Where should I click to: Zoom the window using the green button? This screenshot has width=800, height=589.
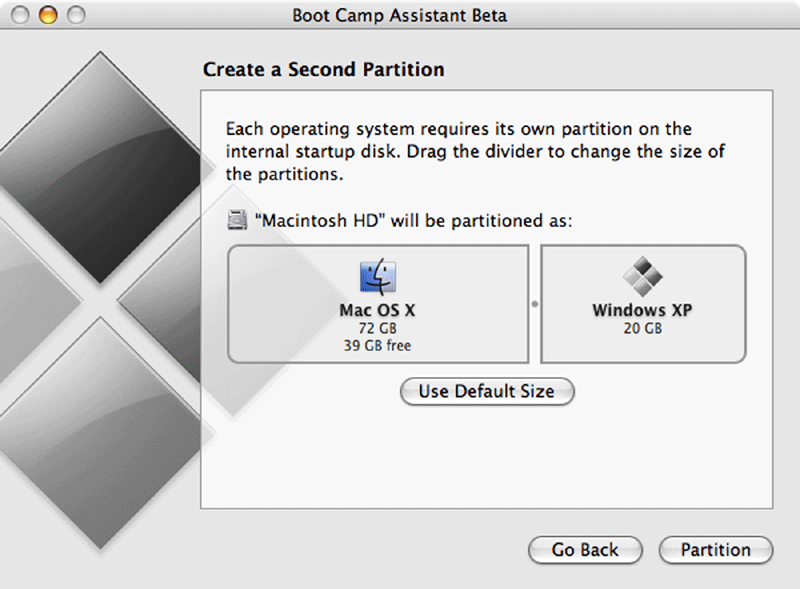click(x=74, y=15)
